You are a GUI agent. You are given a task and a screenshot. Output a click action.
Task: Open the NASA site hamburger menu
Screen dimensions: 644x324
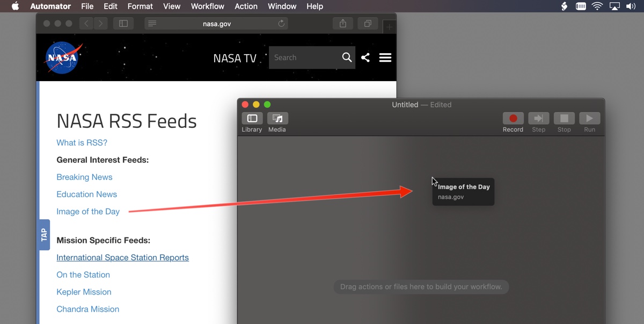tap(385, 57)
